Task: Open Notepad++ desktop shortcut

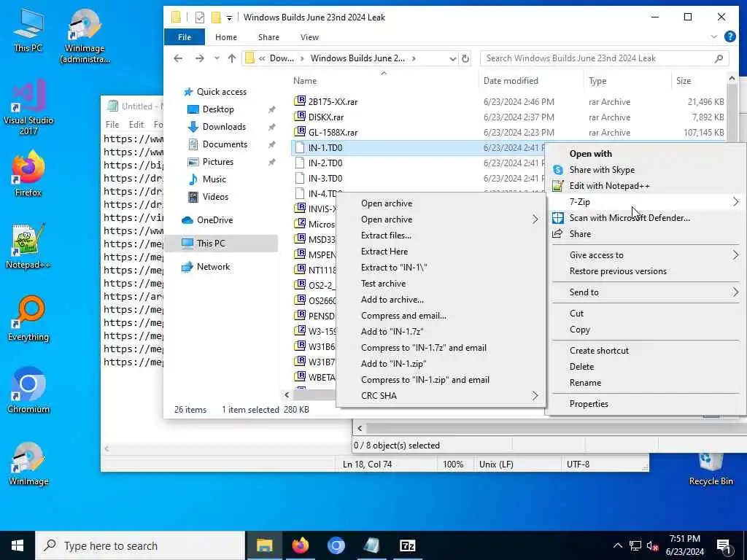Action: pos(28,246)
